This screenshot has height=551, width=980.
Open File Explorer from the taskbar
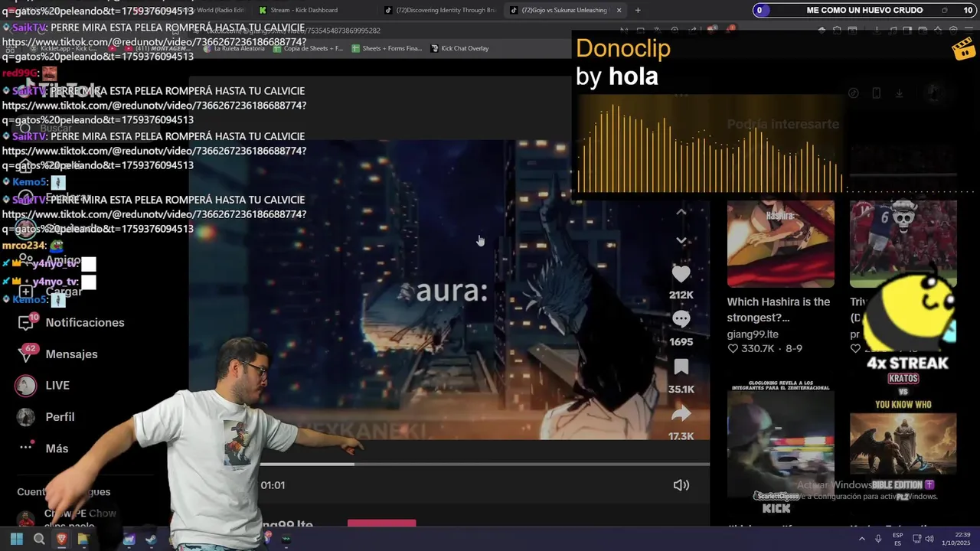coord(83,539)
